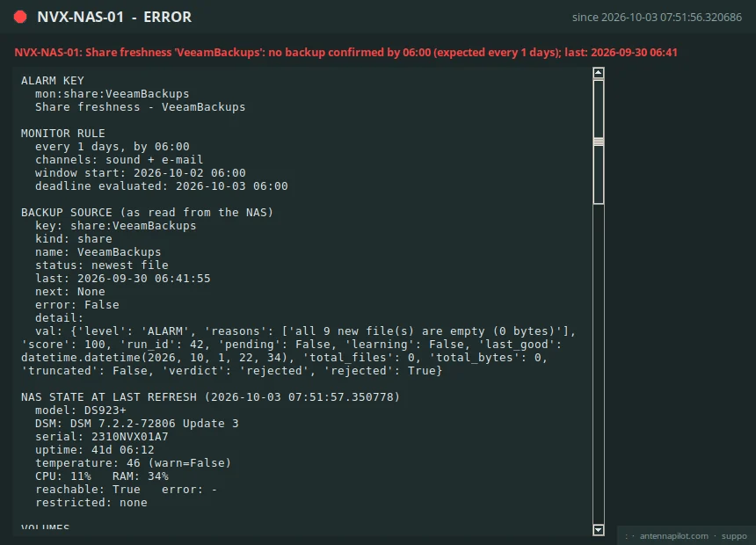
Task: Select 'DSM: DSM 7.2.2-72806 Update 3'
Action: (x=137, y=424)
